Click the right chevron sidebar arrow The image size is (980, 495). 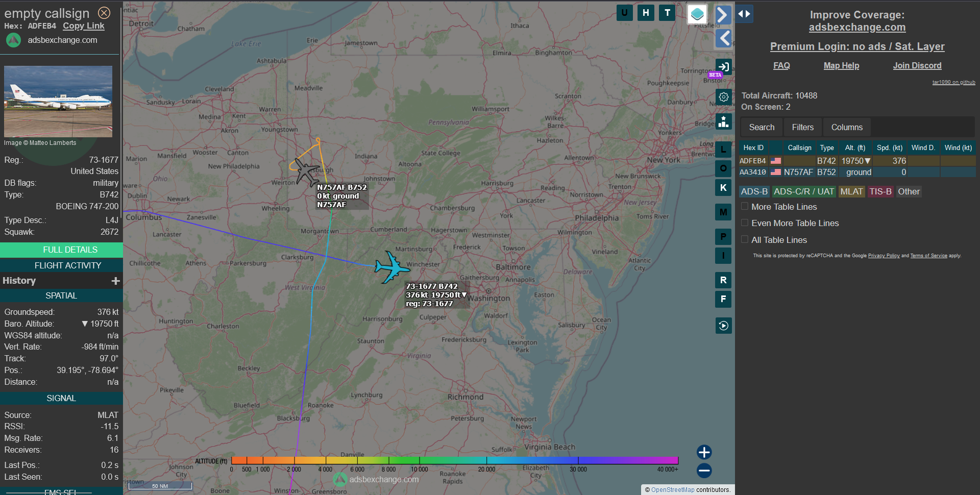723,15
